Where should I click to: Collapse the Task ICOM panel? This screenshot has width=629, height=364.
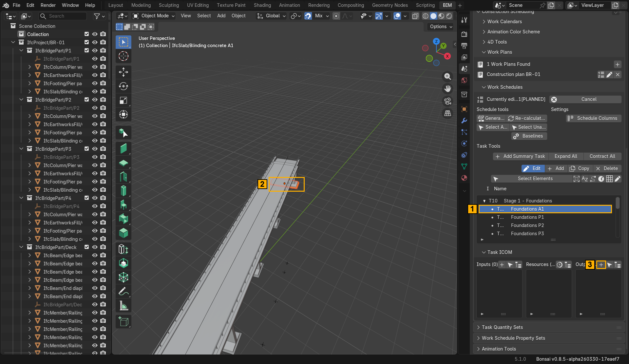tap(500, 252)
